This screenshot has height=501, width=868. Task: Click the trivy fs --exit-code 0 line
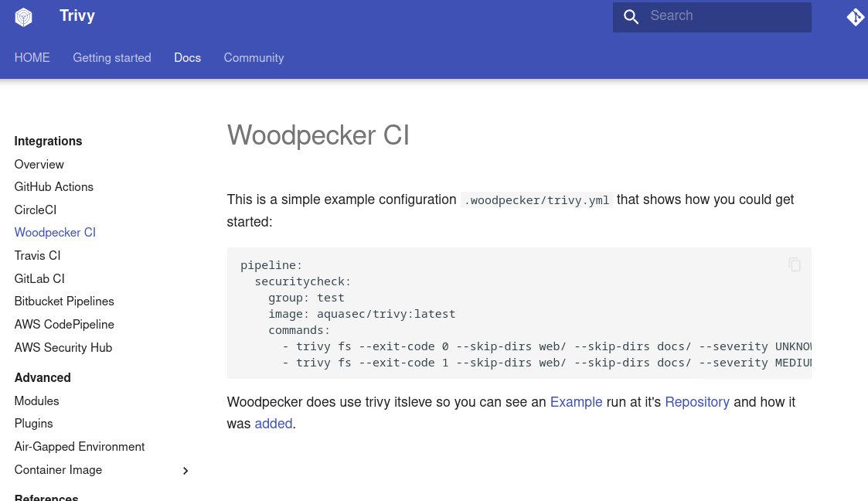coord(547,346)
